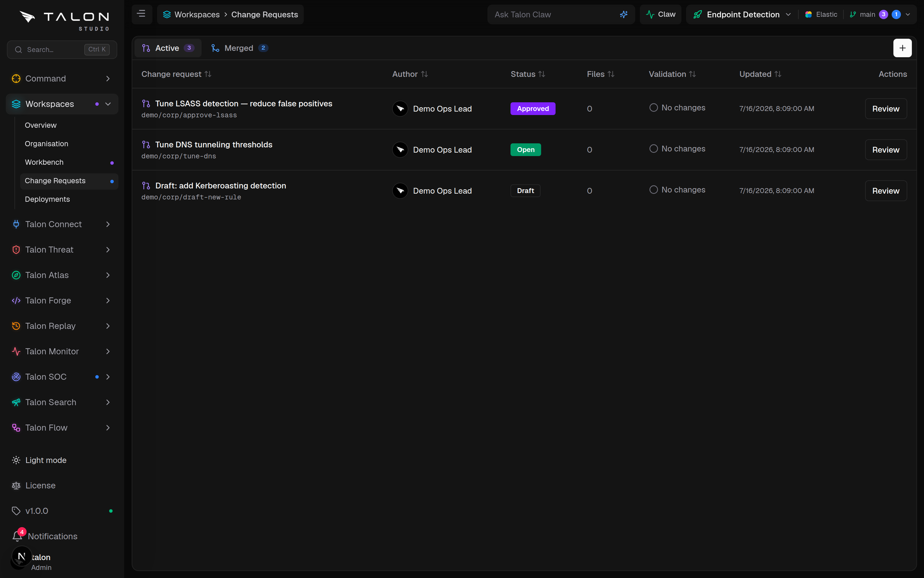Select the Active tab
Screen dimensions: 924x578
coord(168,48)
